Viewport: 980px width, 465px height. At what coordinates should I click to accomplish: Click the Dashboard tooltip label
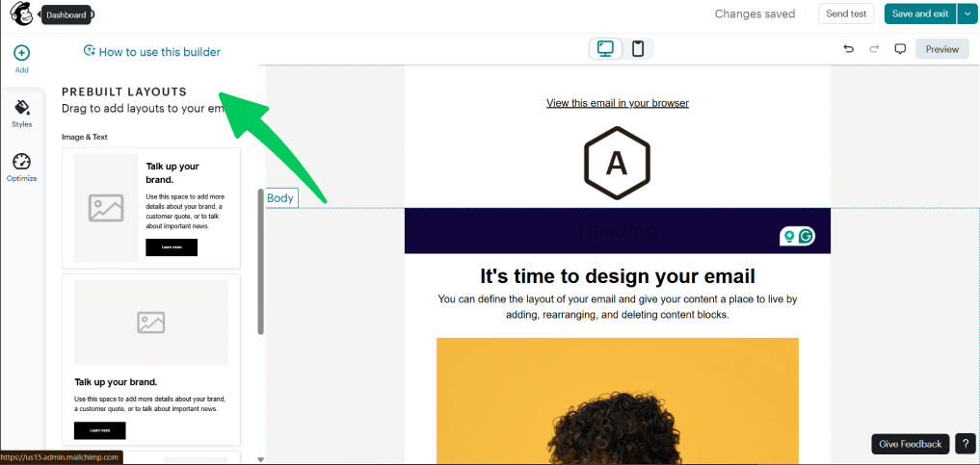pos(66,15)
